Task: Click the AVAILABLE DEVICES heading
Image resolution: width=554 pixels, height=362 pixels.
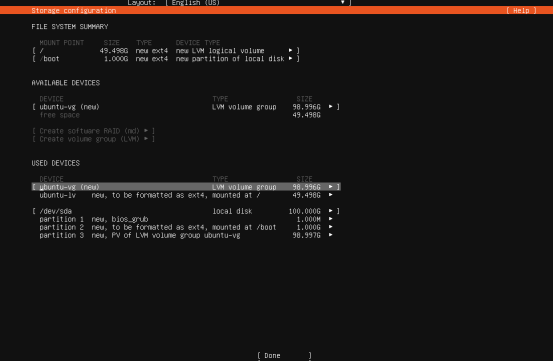Action: point(66,83)
